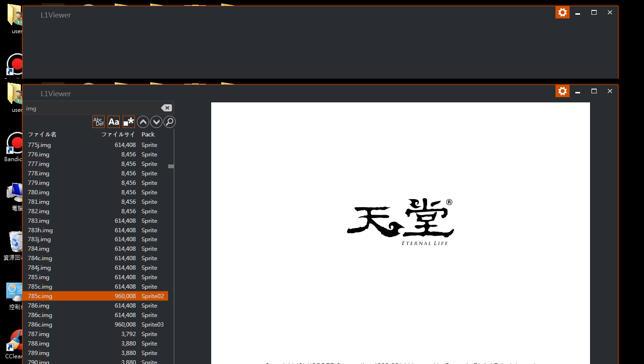Open the 資源回收 recycle bin desktop icon
Image resolution: width=644 pixels, height=364 pixels.
pos(14,246)
